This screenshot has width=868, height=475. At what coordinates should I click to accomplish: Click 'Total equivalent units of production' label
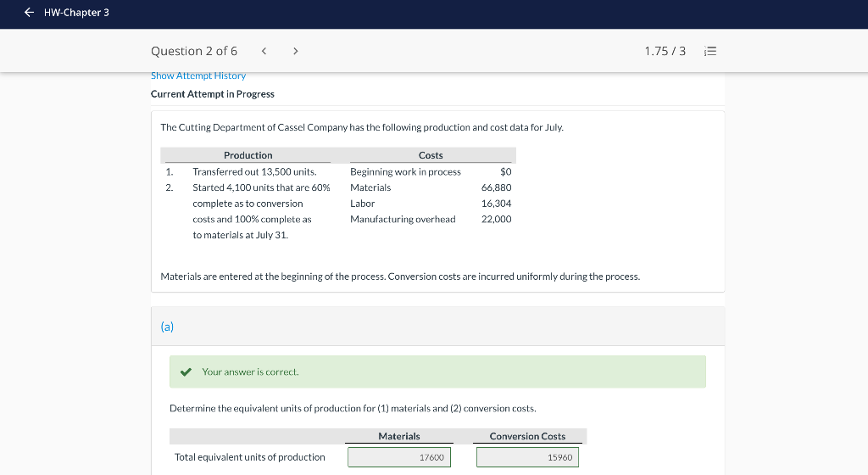click(250, 457)
